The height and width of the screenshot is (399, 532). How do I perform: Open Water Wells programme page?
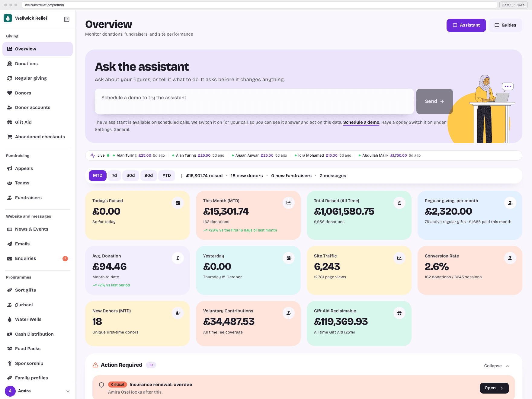pyautogui.click(x=37, y=319)
